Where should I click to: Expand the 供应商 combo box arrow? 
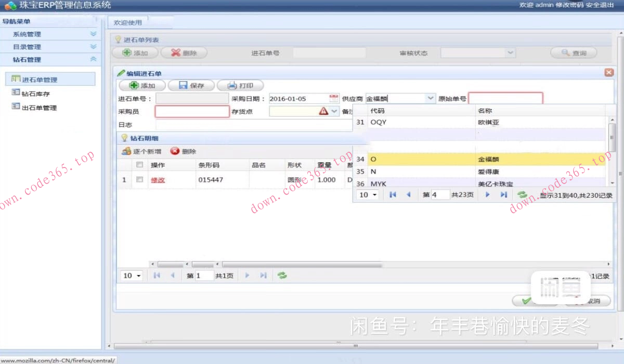pyautogui.click(x=430, y=98)
